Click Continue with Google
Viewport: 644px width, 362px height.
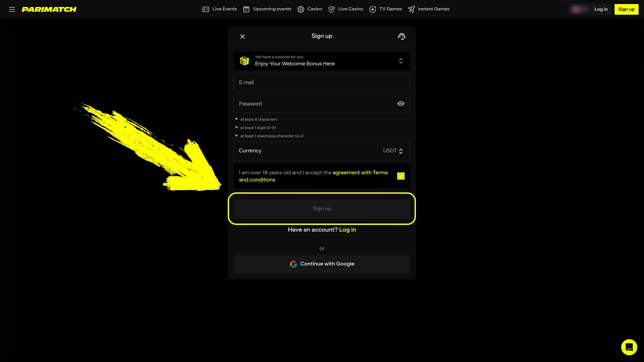coord(322,264)
